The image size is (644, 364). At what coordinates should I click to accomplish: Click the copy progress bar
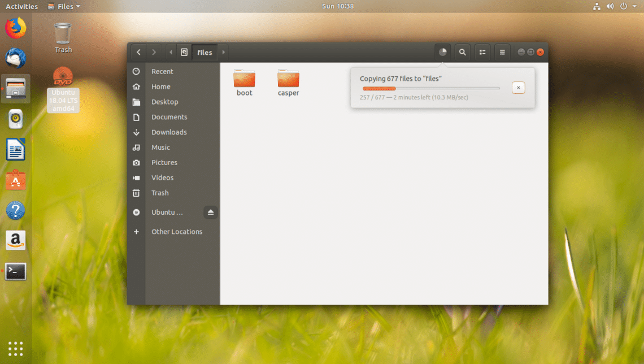point(430,88)
